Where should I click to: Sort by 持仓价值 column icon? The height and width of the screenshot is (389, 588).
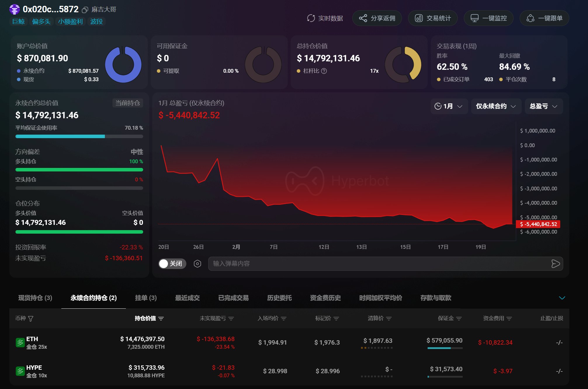click(161, 319)
